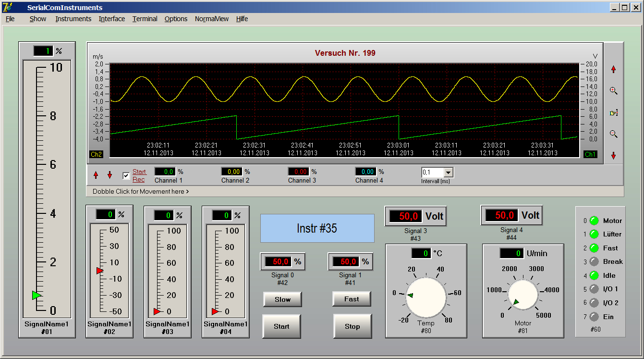
Task: Open the Options menu
Action: (x=176, y=19)
